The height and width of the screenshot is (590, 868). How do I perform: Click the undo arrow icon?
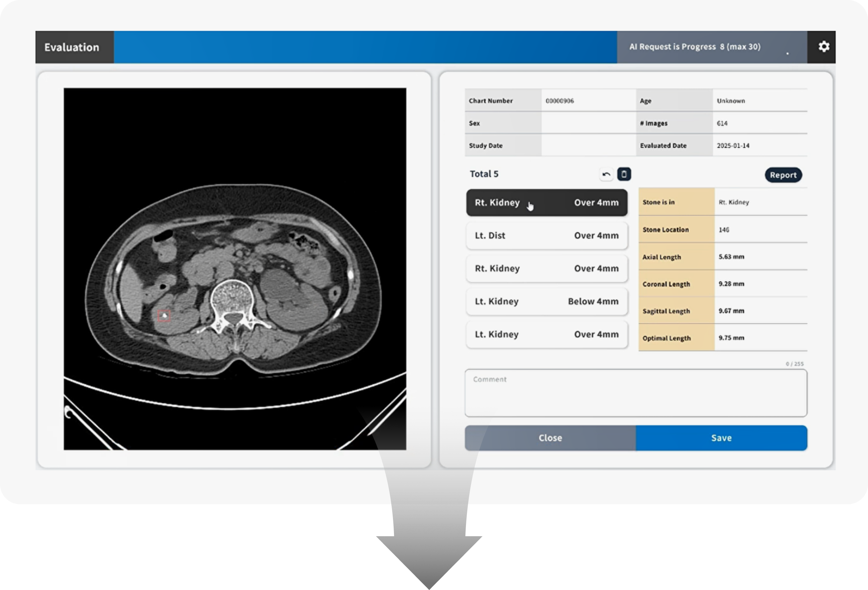[606, 174]
